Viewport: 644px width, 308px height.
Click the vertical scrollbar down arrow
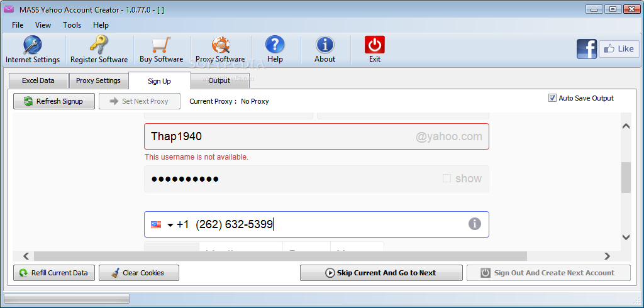[626, 237]
